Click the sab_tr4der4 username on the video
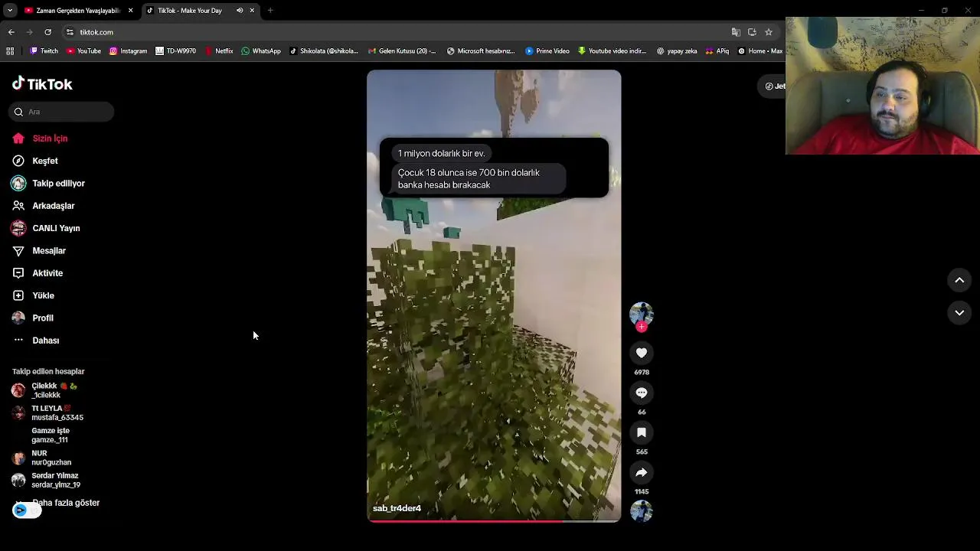This screenshot has height=551, width=980. click(397, 508)
